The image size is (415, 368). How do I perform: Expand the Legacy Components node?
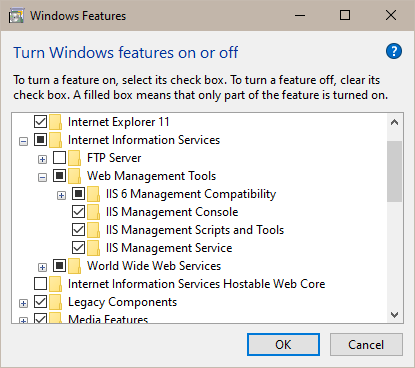[23, 303]
